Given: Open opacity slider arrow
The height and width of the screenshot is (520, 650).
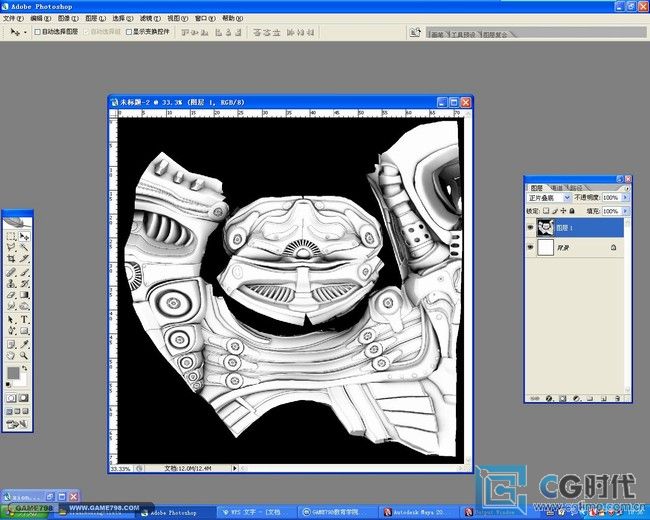Looking at the screenshot, I should click(x=626, y=197).
